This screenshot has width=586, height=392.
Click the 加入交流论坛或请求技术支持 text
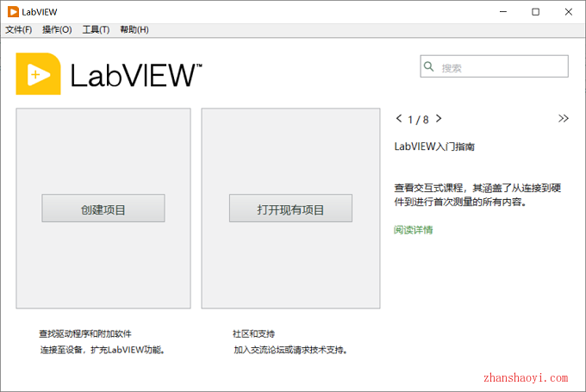pos(290,350)
